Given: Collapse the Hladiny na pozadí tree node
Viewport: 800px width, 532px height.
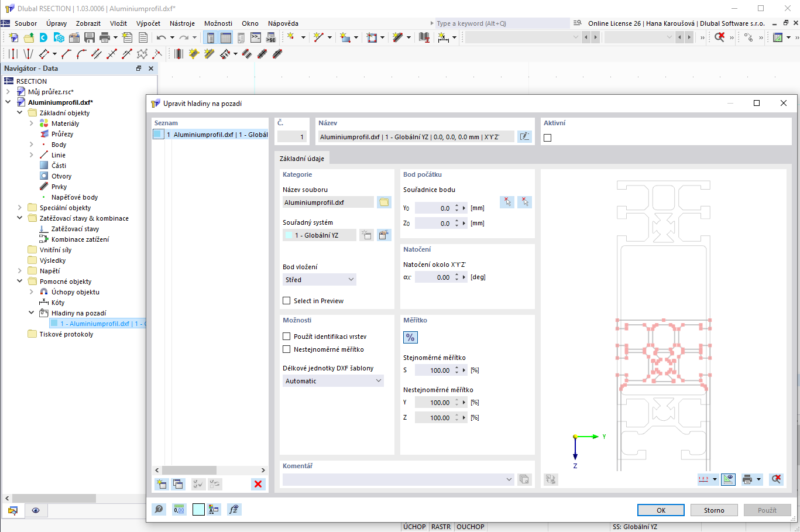Looking at the screenshot, I should tap(31, 313).
